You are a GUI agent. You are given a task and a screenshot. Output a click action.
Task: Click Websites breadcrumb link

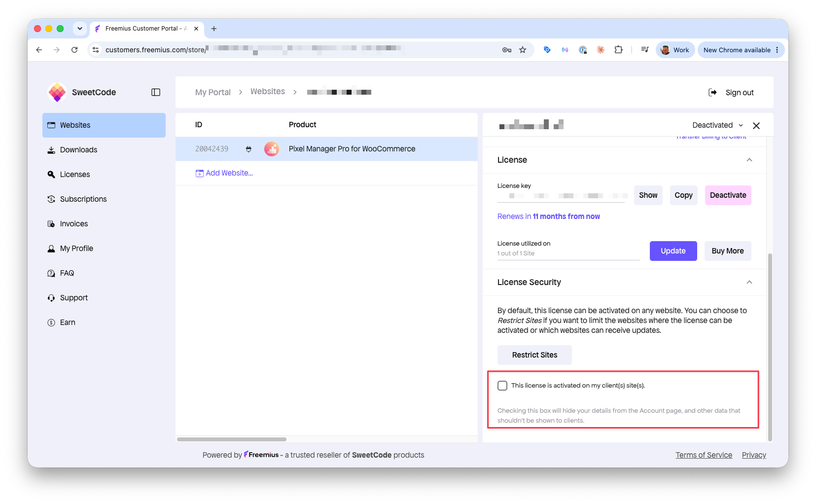[268, 92]
